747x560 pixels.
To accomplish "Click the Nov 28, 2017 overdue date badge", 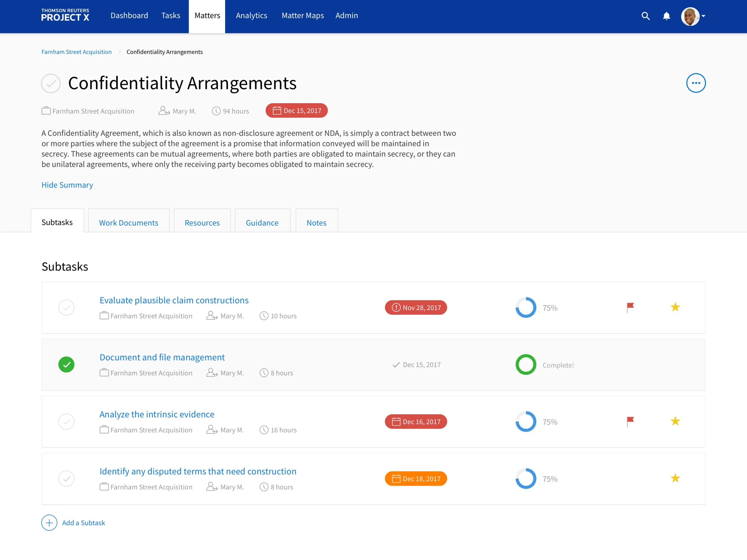I will (x=416, y=308).
